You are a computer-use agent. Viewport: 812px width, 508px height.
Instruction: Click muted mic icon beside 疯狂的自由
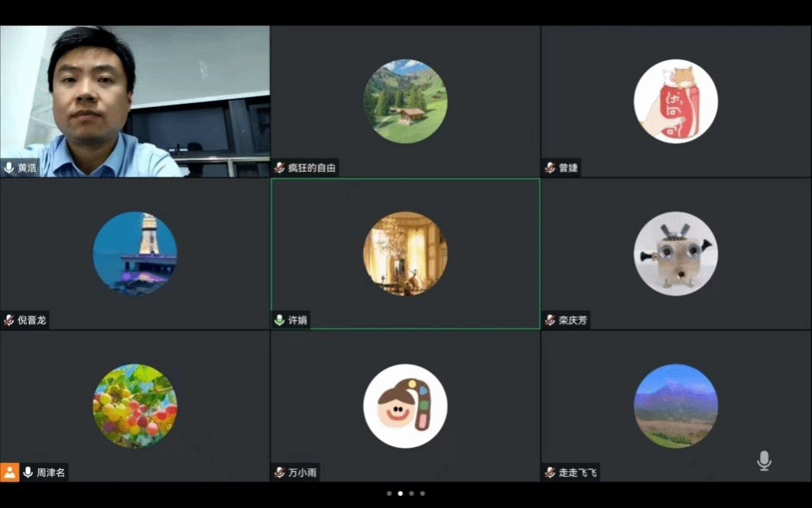(x=280, y=168)
